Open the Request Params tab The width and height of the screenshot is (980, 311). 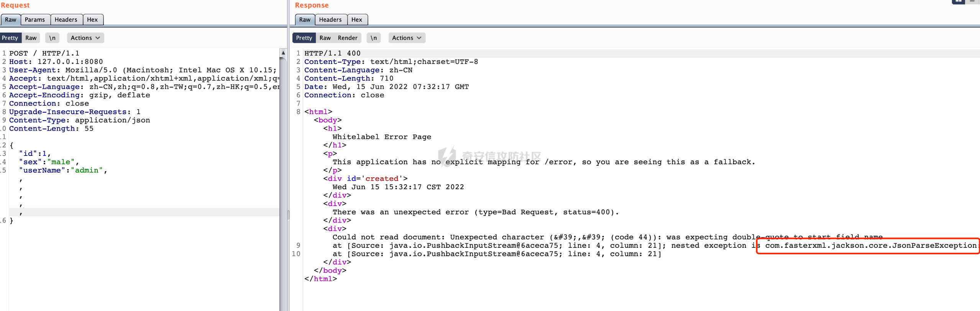click(x=35, y=20)
